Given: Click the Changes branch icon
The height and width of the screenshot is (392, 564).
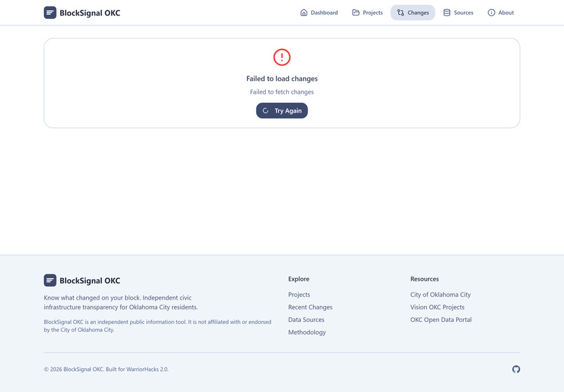Looking at the screenshot, I should point(400,13).
